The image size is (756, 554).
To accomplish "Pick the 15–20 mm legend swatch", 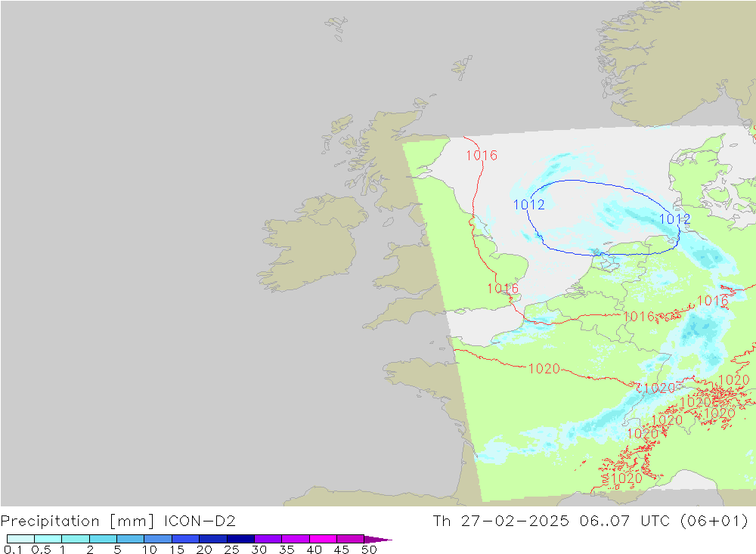I will [x=185, y=539].
